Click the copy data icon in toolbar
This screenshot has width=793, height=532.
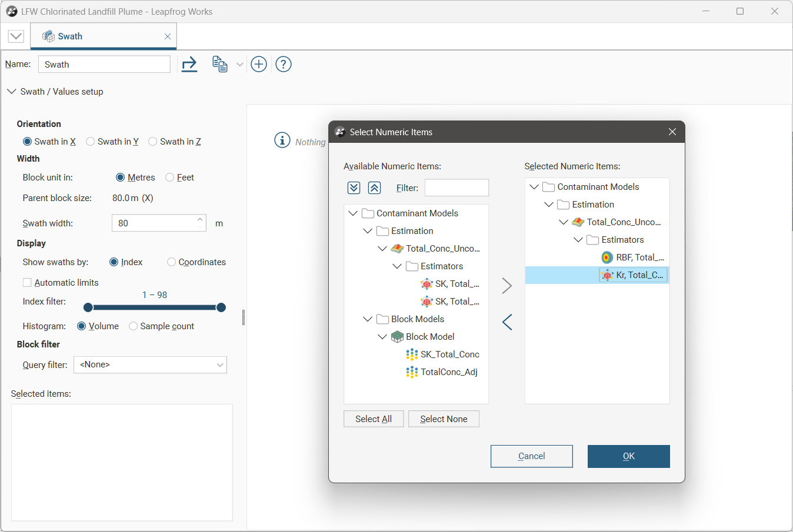(x=220, y=64)
